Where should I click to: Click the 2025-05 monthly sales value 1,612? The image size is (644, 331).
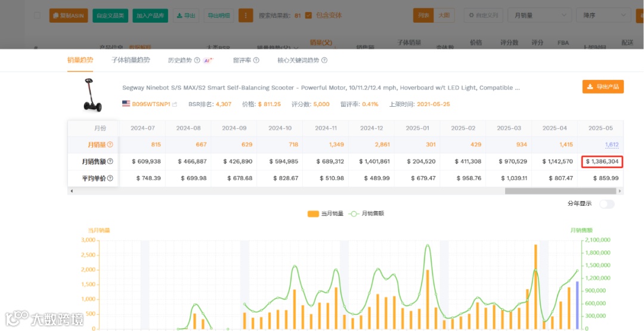pyautogui.click(x=612, y=144)
